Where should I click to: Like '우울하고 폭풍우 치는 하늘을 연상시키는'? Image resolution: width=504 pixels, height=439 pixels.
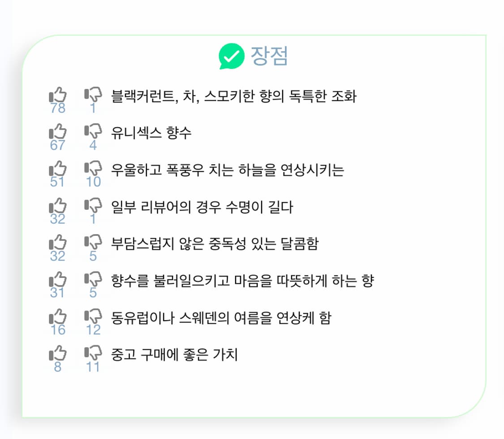point(58,169)
